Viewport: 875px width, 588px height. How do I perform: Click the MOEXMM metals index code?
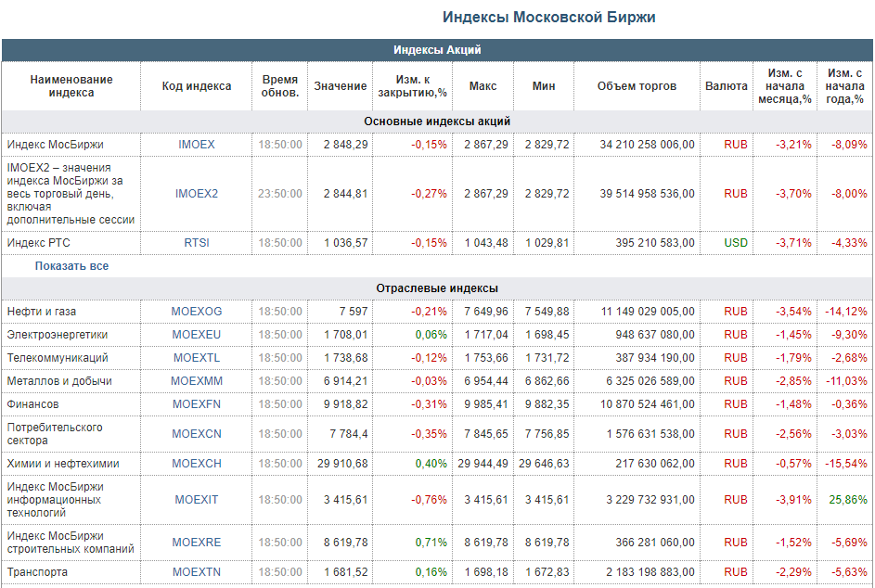pyautogui.click(x=197, y=381)
